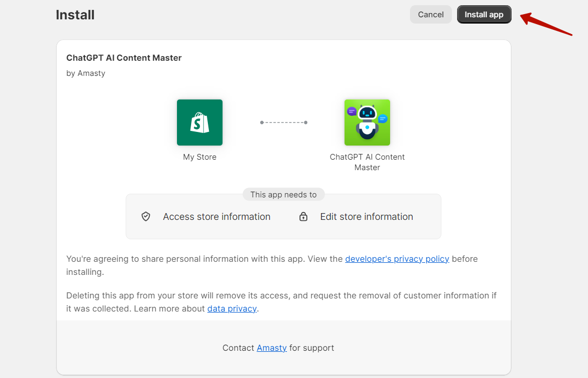588x378 pixels.
Task: Select the "Access store information" text
Action: [x=216, y=217]
